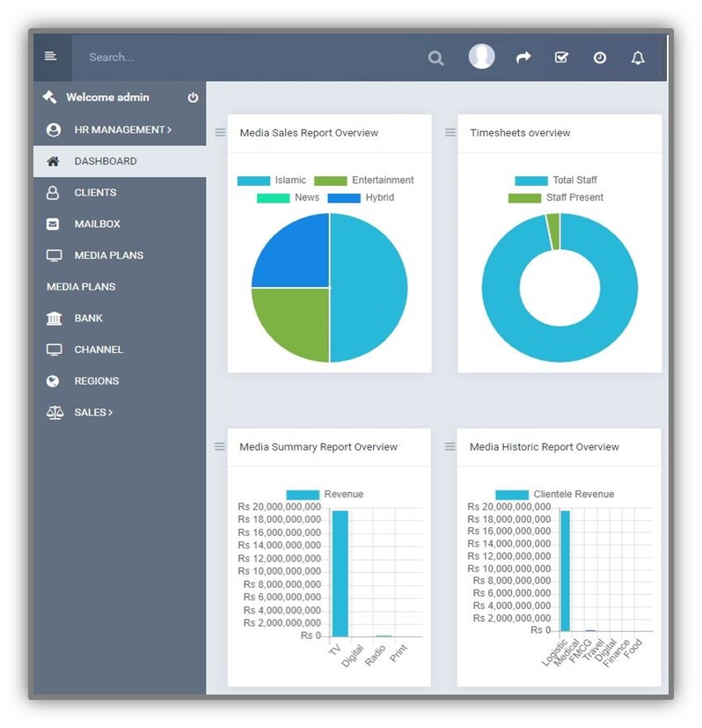The height and width of the screenshot is (728, 702).
Task: Open the DASHBOARD menu item
Action: coord(120,162)
